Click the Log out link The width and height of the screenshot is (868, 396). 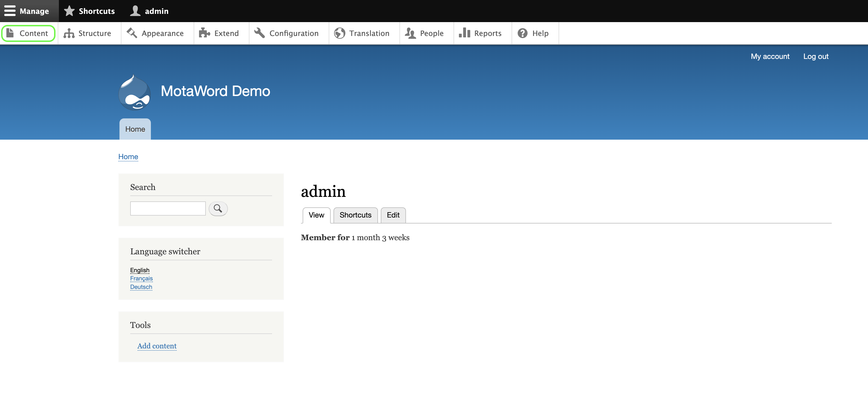(815, 56)
